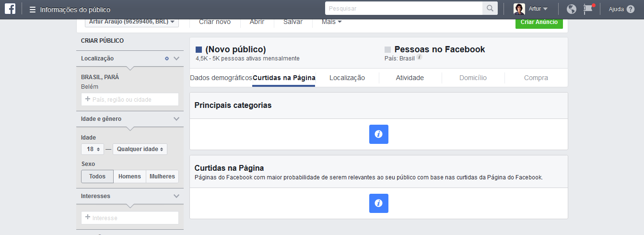The width and height of the screenshot is (644, 235).
Task: Click the blue Novo público color square
Action: pos(199,49)
